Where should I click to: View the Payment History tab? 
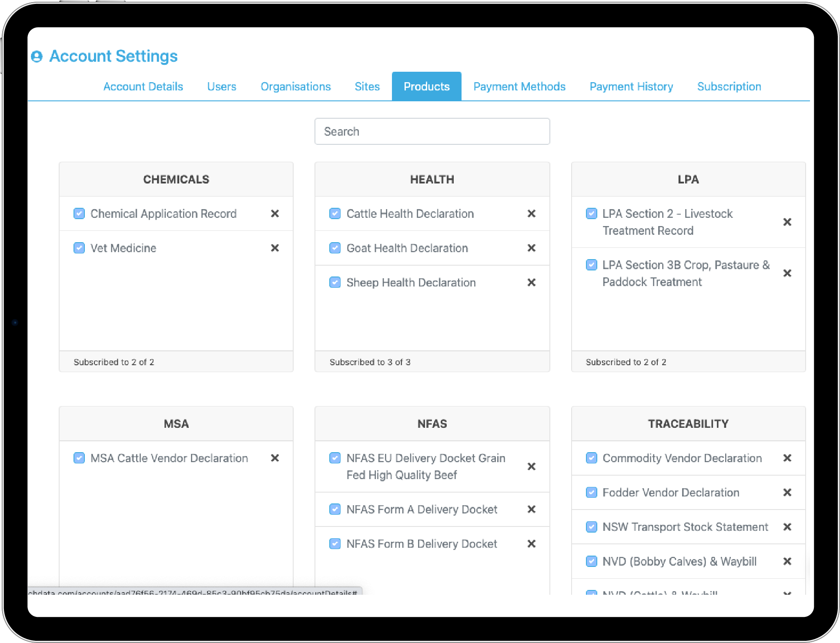coord(631,87)
